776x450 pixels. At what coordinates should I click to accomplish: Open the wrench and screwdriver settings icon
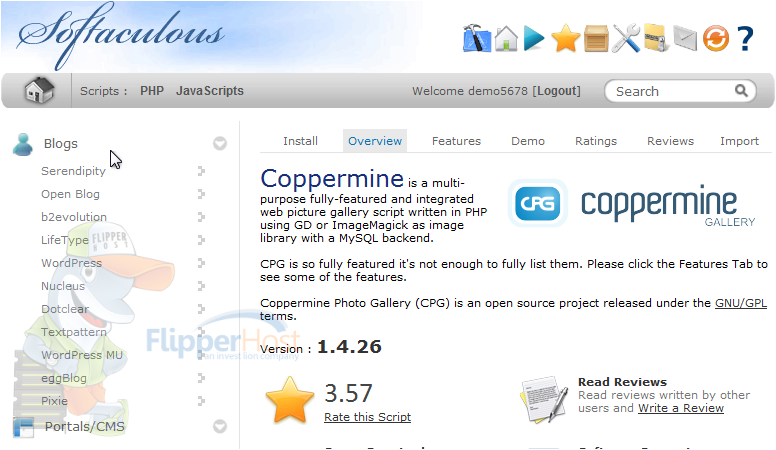coord(626,38)
